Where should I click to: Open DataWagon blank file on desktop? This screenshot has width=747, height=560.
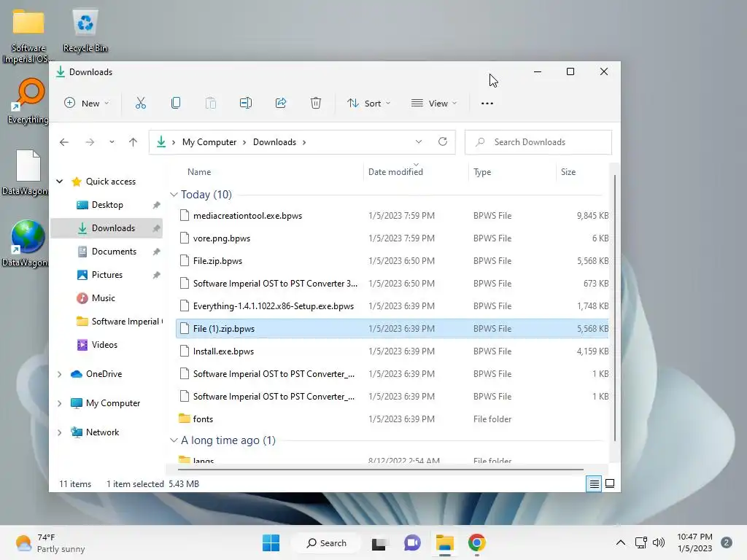(x=27, y=172)
